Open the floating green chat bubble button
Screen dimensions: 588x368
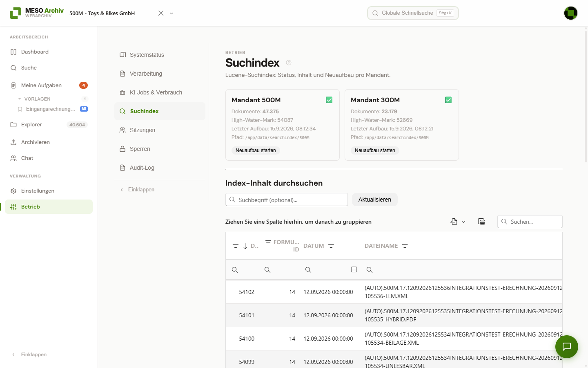click(x=567, y=347)
